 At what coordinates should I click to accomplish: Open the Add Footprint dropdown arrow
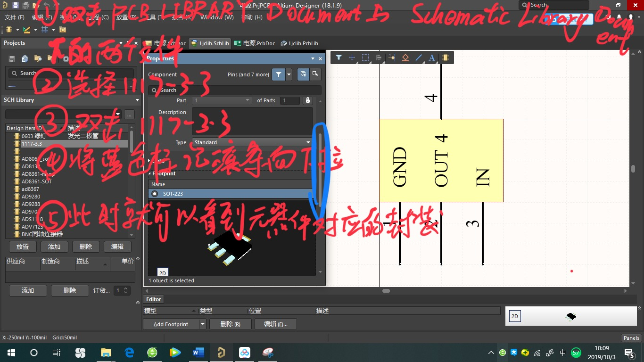(x=202, y=324)
